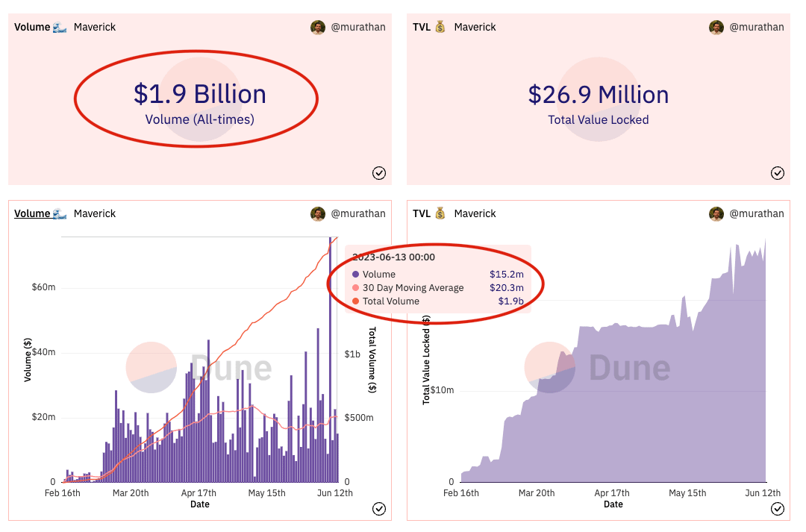Click the May 15th date label on the TVL area chart
This screenshot has width=806, height=532.
pos(687,493)
